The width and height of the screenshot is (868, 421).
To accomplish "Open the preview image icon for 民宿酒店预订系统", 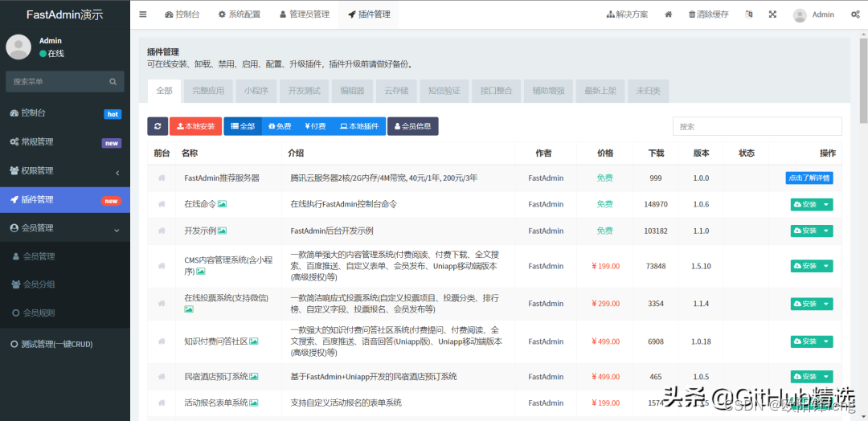I will [253, 377].
